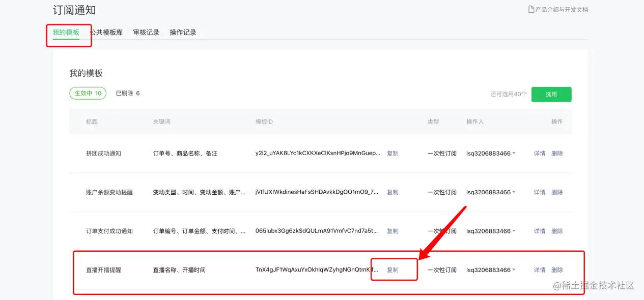Click template ID starting with 065lubx3Gg6

point(317,231)
